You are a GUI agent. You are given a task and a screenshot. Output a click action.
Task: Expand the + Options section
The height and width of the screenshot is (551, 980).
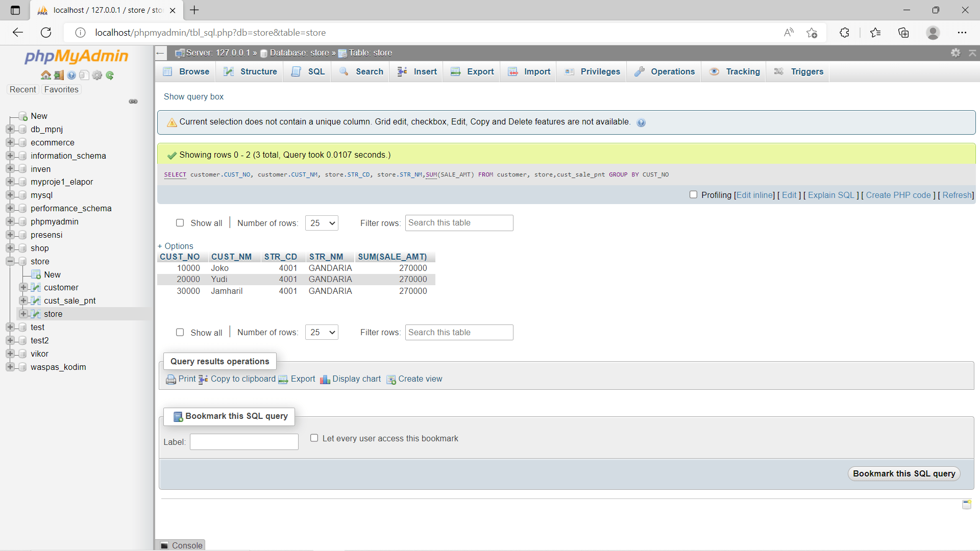(x=176, y=246)
